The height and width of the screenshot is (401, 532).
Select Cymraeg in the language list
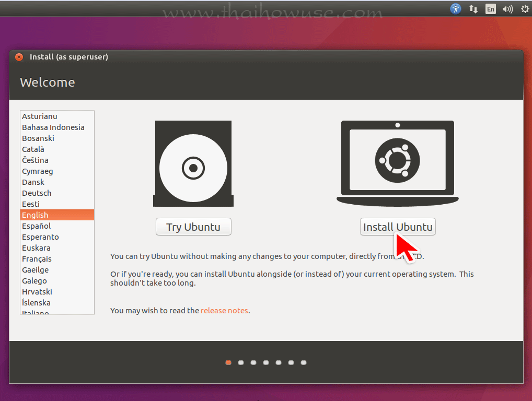tap(57, 171)
